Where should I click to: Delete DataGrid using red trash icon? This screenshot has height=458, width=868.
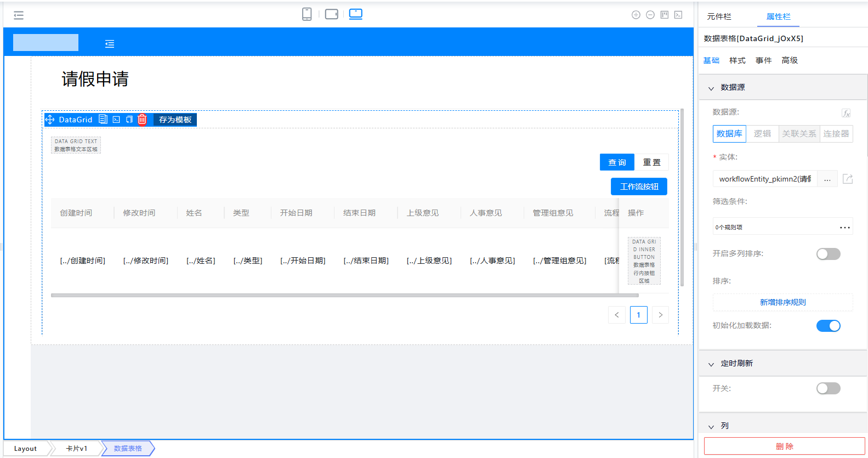pyautogui.click(x=142, y=120)
